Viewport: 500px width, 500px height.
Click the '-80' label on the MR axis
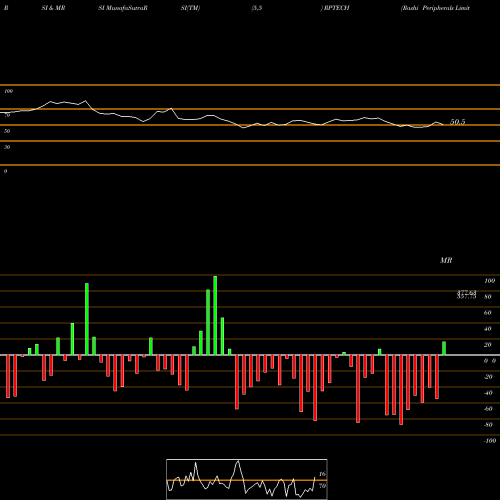tap(488, 425)
